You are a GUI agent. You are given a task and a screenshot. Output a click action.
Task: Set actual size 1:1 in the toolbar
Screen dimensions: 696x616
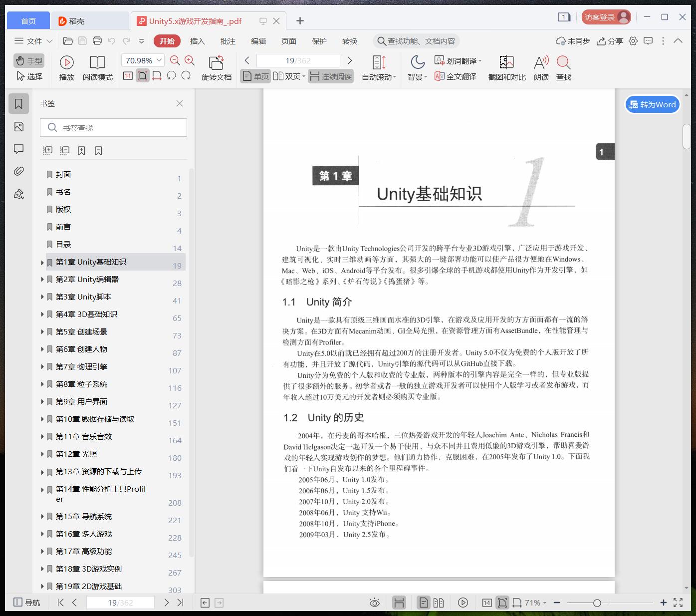128,76
